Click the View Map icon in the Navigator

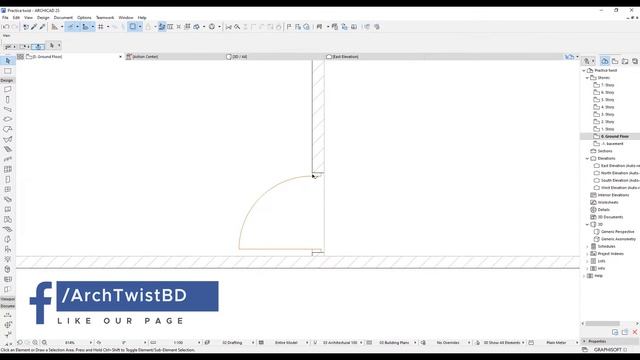pyautogui.click(x=615, y=61)
